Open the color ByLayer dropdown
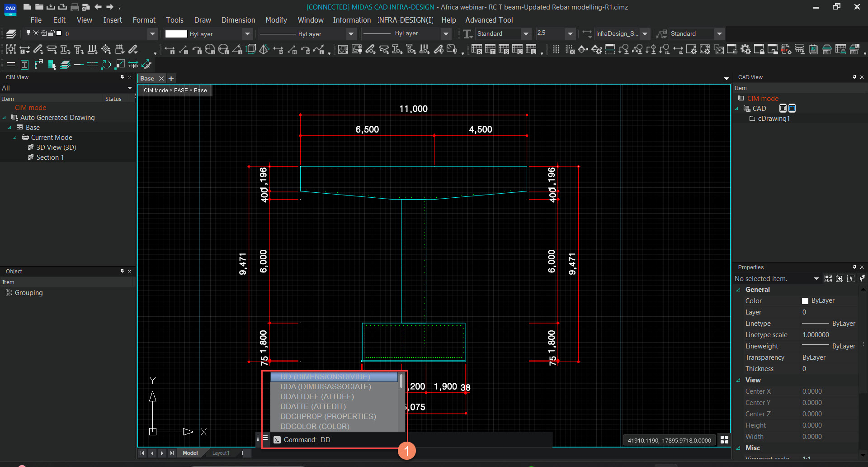The image size is (868, 467). (247, 33)
